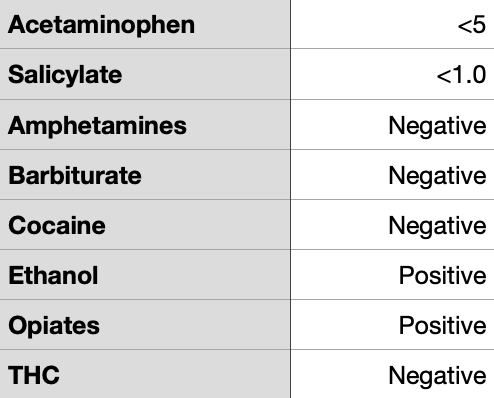494x398 pixels.
Task: Click the Opiates Positive result
Action: point(443,325)
